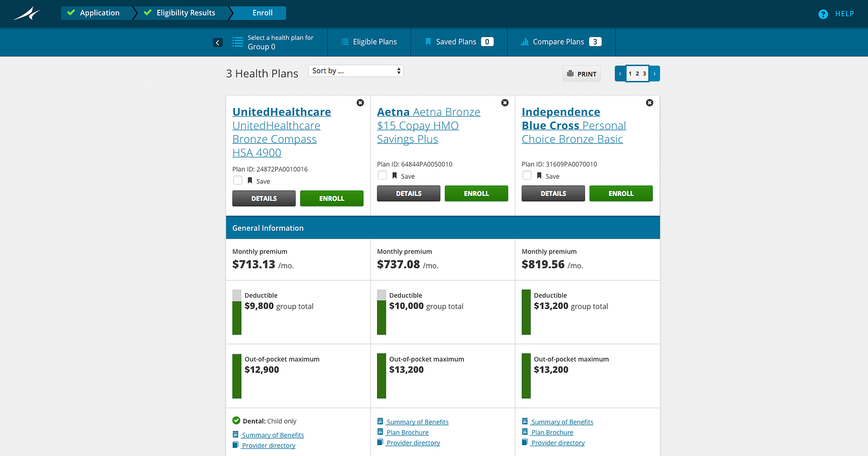Click the Print button label
Image resolution: width=868 pixels, height=456 pixels.
click(587, 74)
